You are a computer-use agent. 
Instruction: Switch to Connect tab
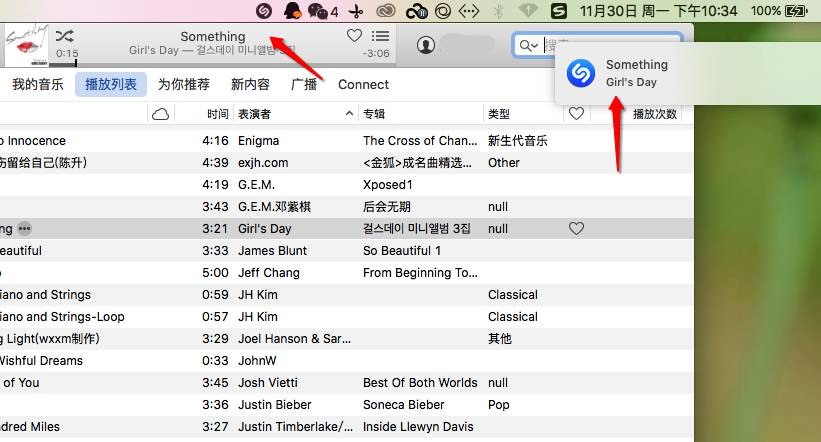click(363, 84)
